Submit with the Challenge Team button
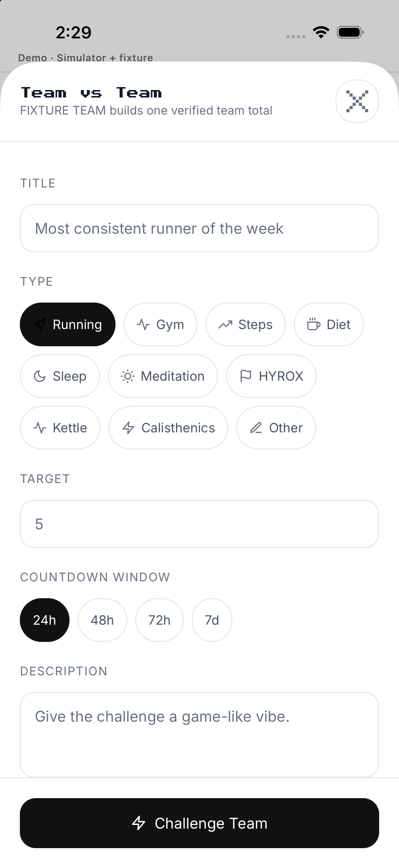This screenshot has width=399, height=868. [x=199, y=823]
